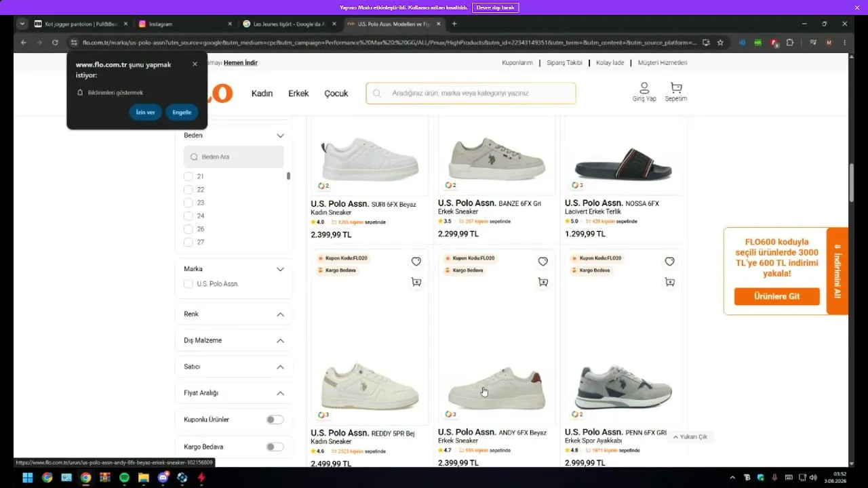Open the Chrome extensions puzzle icon

(790, 43)
